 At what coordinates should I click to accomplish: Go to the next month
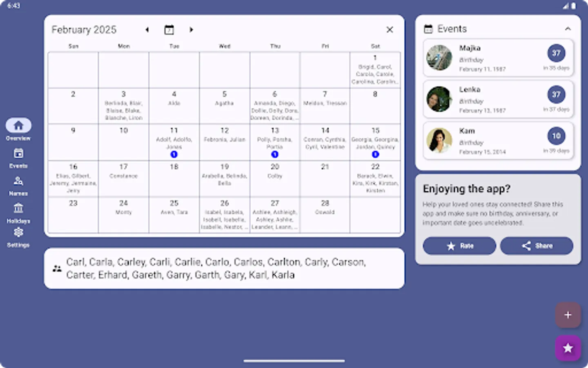191,29
